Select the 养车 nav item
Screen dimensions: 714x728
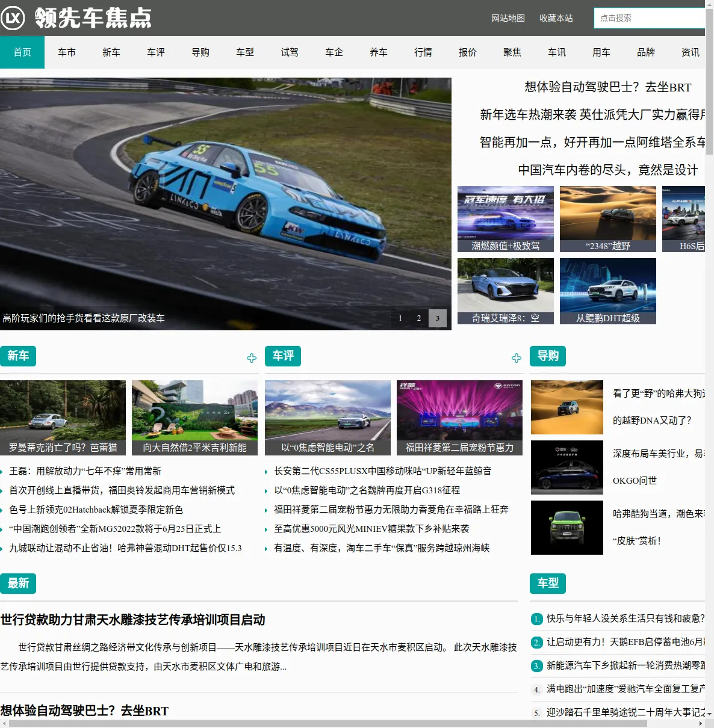379,52
